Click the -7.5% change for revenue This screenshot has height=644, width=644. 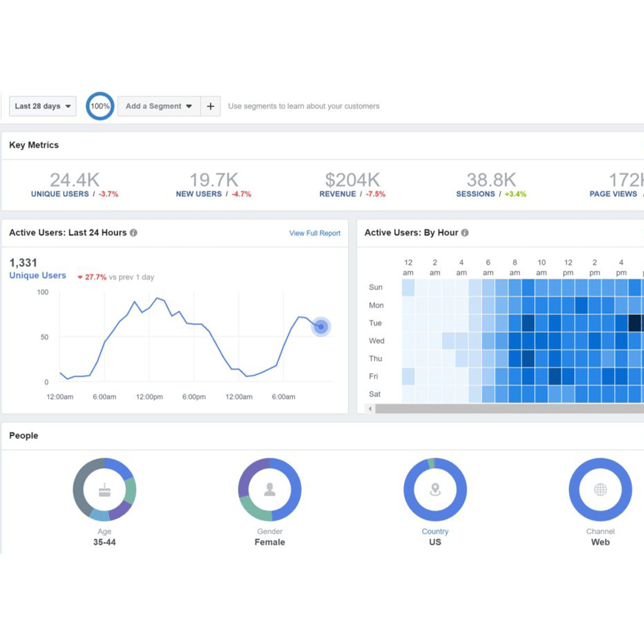point(376,194)
